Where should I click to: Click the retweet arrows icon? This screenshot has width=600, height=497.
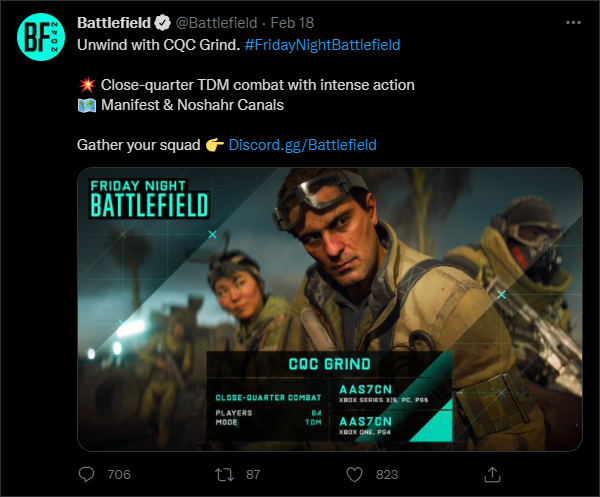click(x=225, y=473)
